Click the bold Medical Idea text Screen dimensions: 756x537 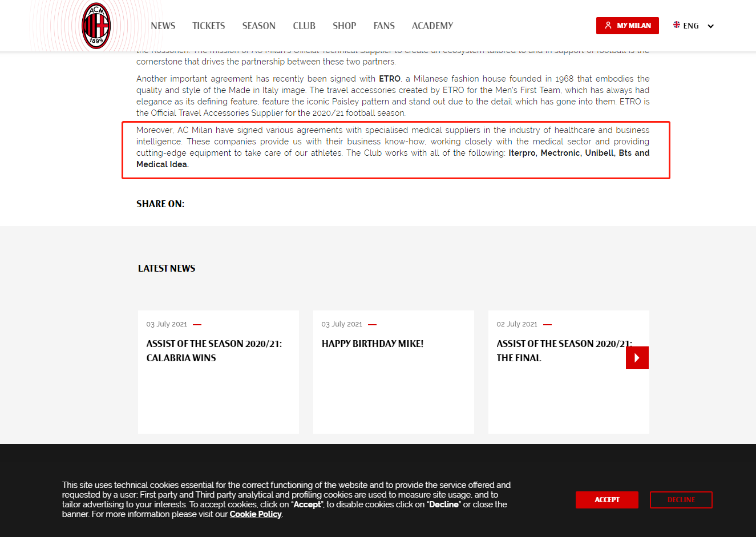click(x=163, y=164)
